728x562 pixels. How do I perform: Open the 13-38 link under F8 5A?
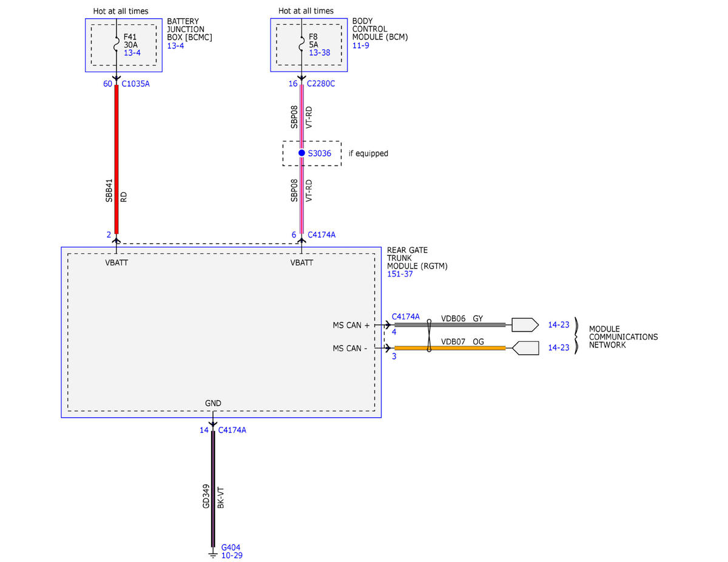[319, 53]
